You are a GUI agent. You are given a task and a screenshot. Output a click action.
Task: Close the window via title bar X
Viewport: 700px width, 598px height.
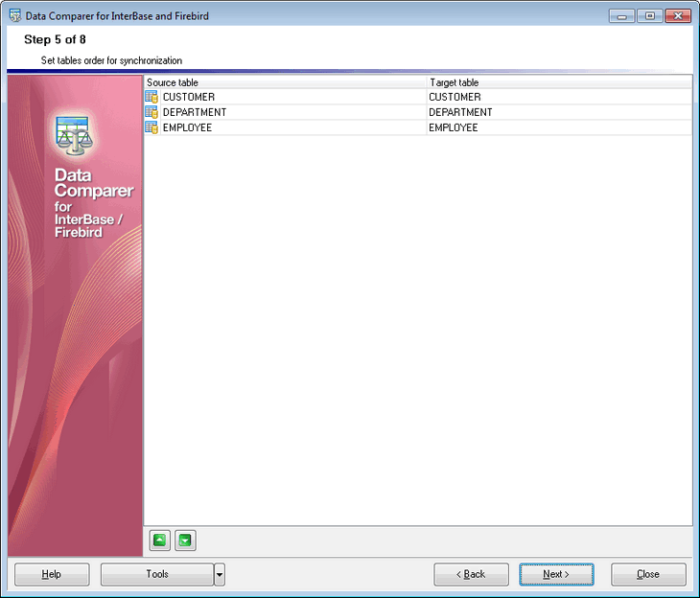tap(678, 16)
